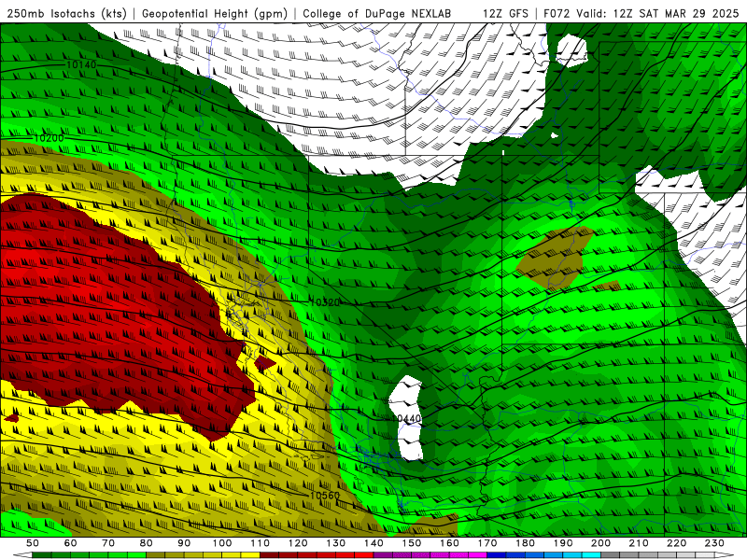The image size is (747, 560).
Task: Click the 'F072 Valid: 12Z SAT MAR 29 2025' text
Action: (641, 13)
